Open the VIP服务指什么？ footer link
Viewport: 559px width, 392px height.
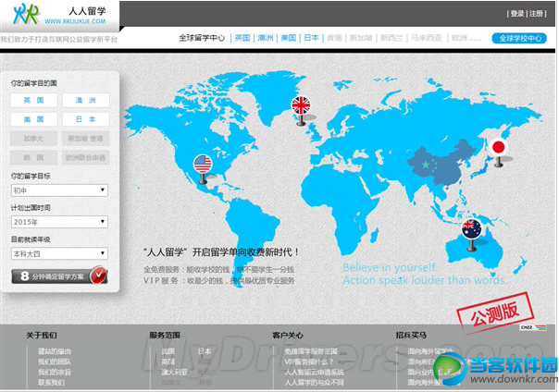309,361
